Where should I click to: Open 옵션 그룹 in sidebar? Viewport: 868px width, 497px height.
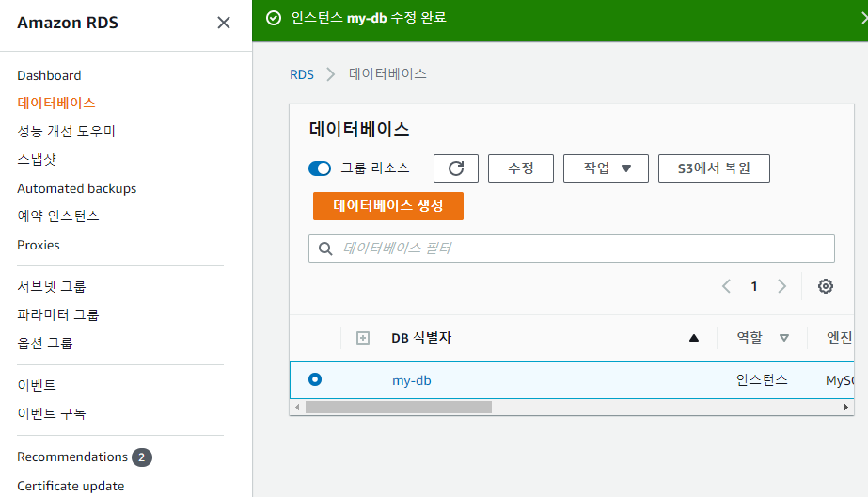click(45, 343)
